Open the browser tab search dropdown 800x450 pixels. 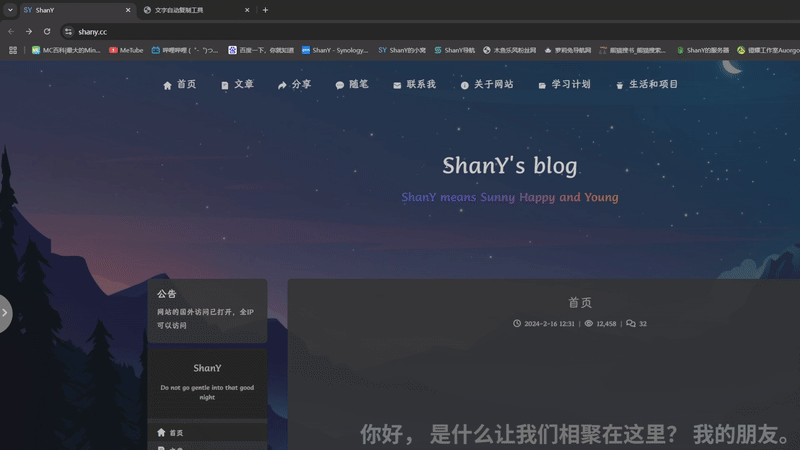(10, 10)
